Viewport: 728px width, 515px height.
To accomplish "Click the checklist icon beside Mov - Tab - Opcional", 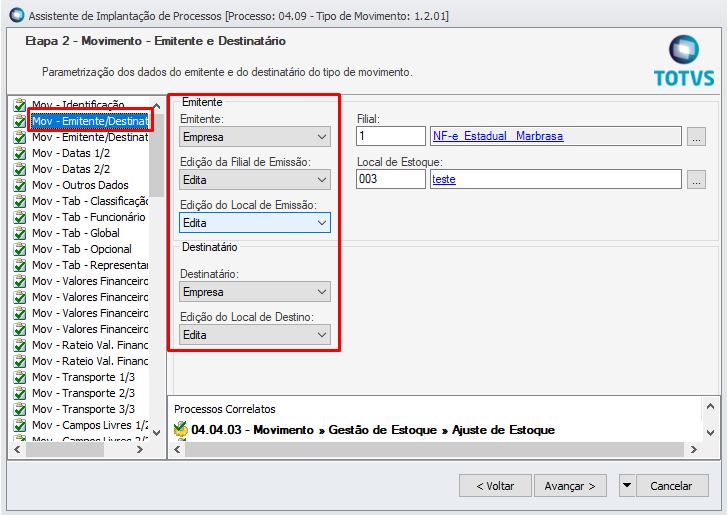I will tap(20, 249).
